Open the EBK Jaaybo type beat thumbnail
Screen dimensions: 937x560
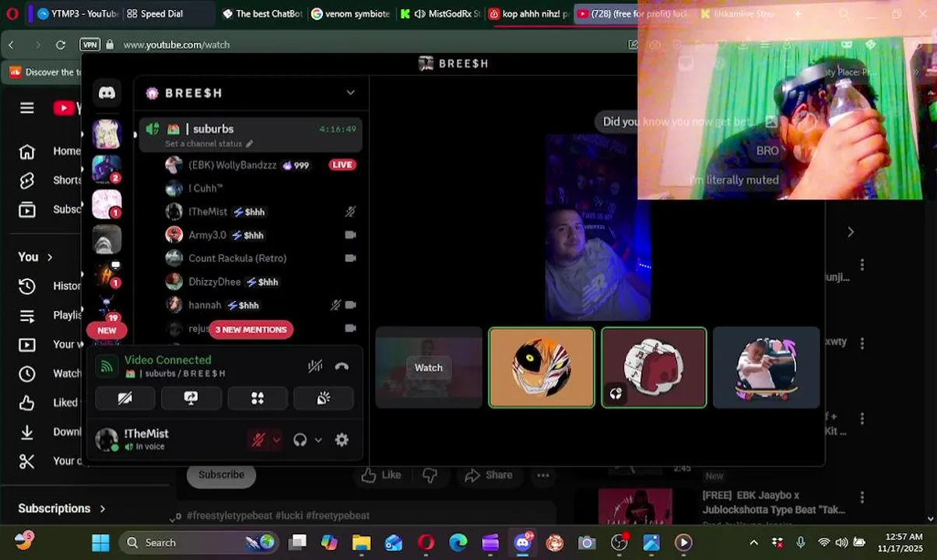click(x=635, y=506)
